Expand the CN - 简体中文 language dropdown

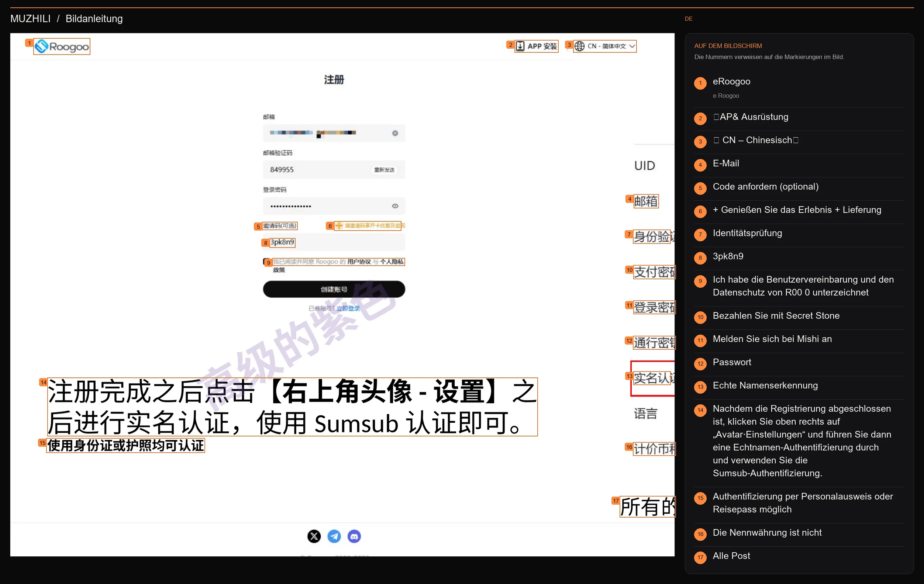605,46
